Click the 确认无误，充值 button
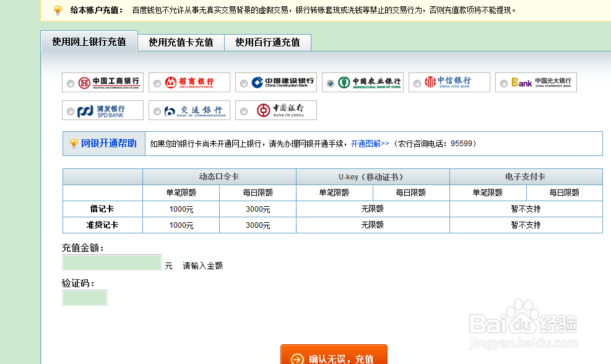 tap(334, 354)
